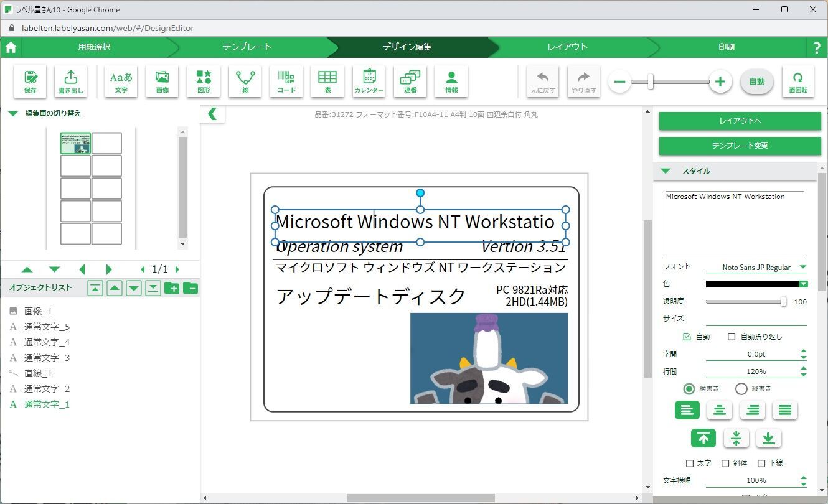Switch to the テンプレート step
This screenshot has width=828, height=504.
coord(247,47)
